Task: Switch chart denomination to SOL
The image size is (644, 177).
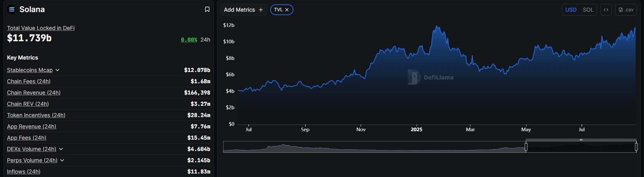Action: coord(588,10)
